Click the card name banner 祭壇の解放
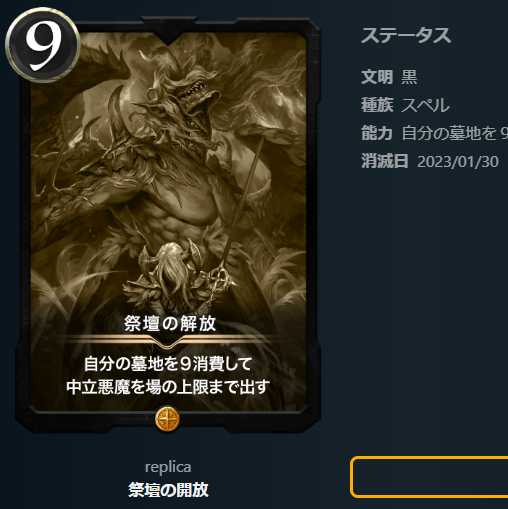 click(170, 323)
